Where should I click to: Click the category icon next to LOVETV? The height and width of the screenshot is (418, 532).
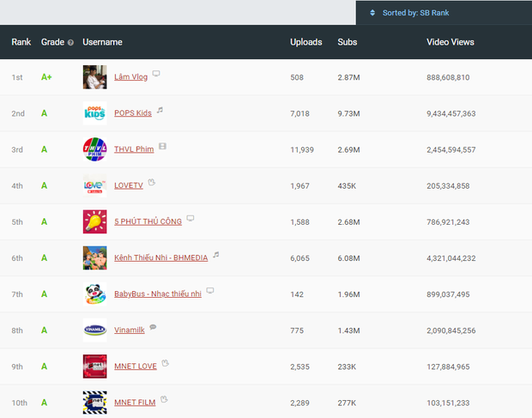(x=151, y=183)
